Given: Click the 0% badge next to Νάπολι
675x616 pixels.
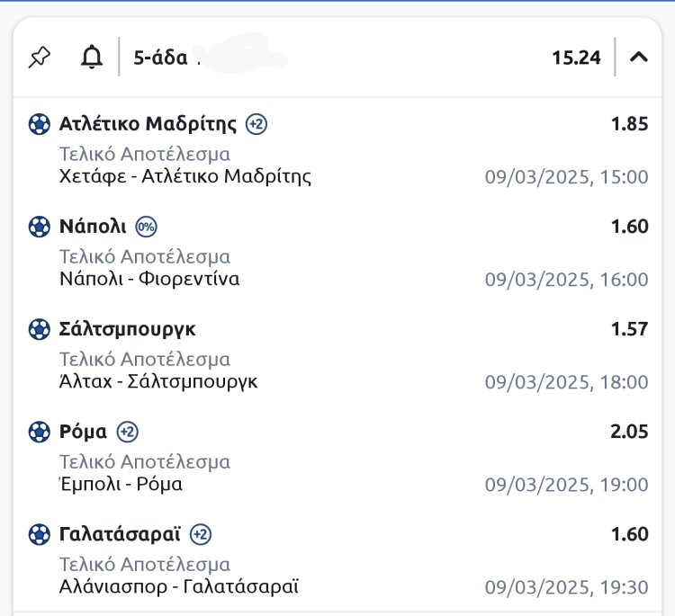Looking at the screenshot, I should [147, 227].
